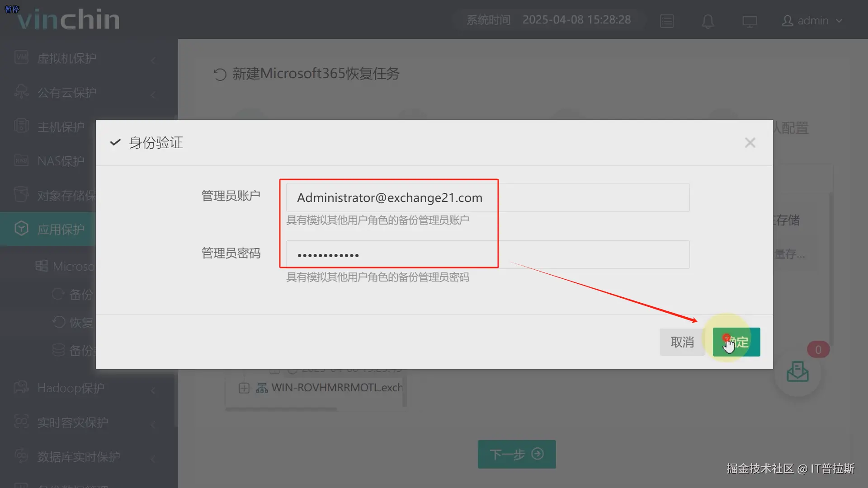Open the 应用保护 sidebar menu

[x=61, y=230]
